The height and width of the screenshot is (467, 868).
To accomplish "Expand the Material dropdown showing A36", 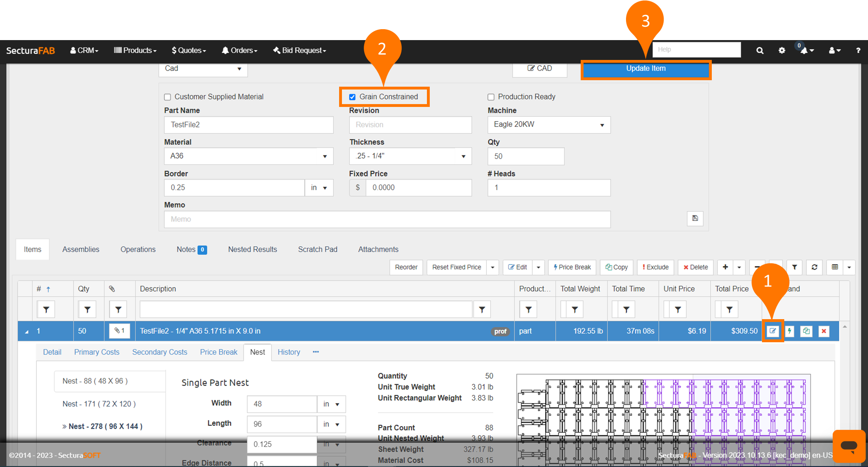I will click(x=248, y=156).
